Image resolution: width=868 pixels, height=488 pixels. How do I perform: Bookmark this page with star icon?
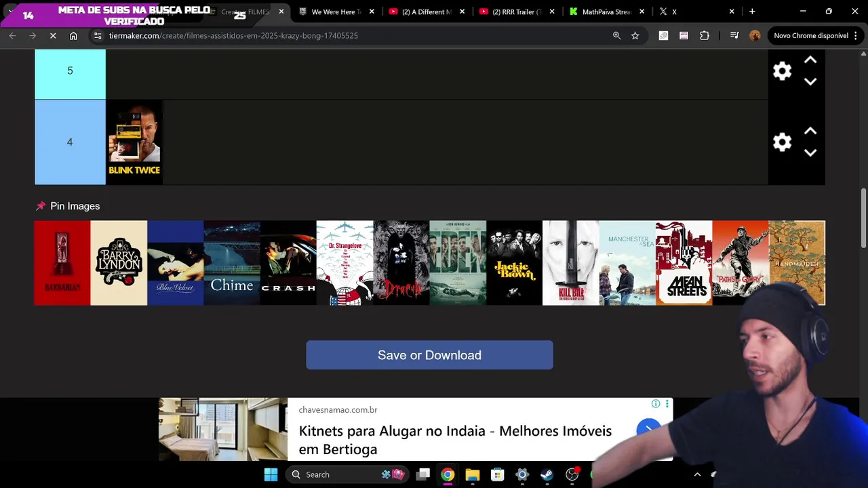(x=635, y=35)
